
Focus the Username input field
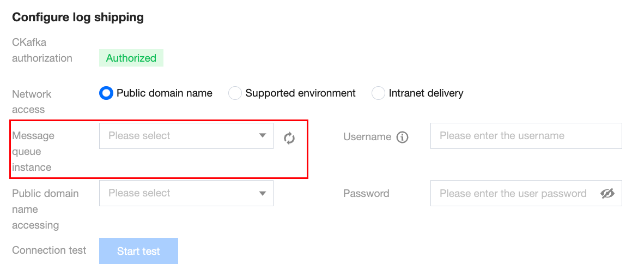point(526,136)
